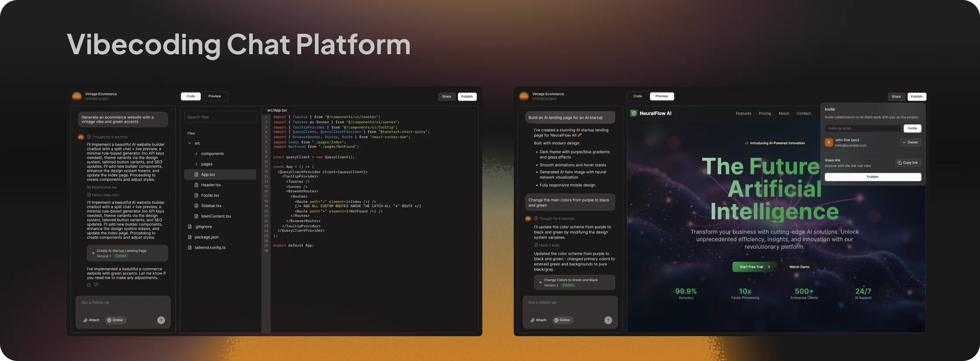Click NeuralFlow AI logo icon
Image resolution: width=980 pixels, height=361 pixels.
(x=634, y=113)
